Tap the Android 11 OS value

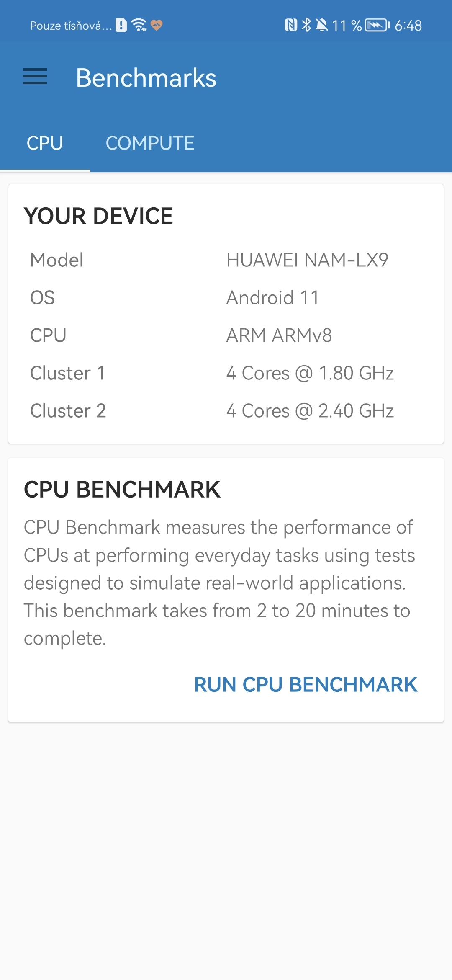coord(272,298)
